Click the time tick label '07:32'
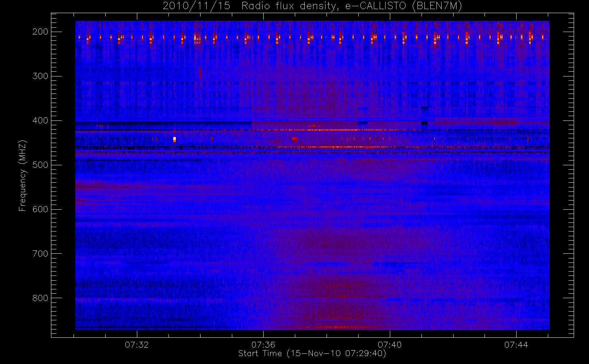589x364 pixels. coord(137,345)
